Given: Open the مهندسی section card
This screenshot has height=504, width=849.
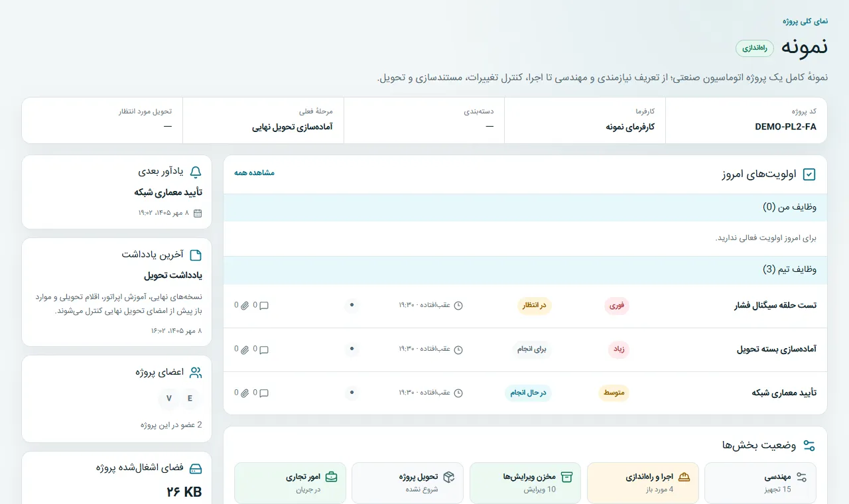Looking at the screenshot, I should click(760, 483).
